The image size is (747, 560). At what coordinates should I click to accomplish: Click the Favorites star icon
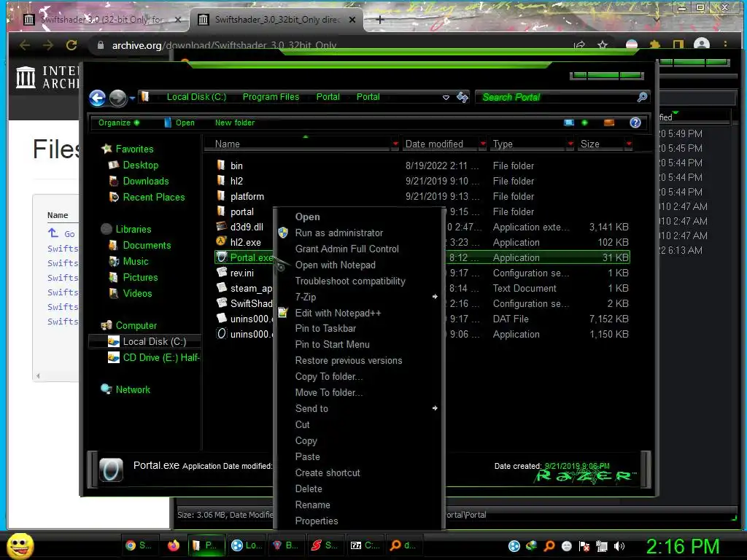[107, 149]
